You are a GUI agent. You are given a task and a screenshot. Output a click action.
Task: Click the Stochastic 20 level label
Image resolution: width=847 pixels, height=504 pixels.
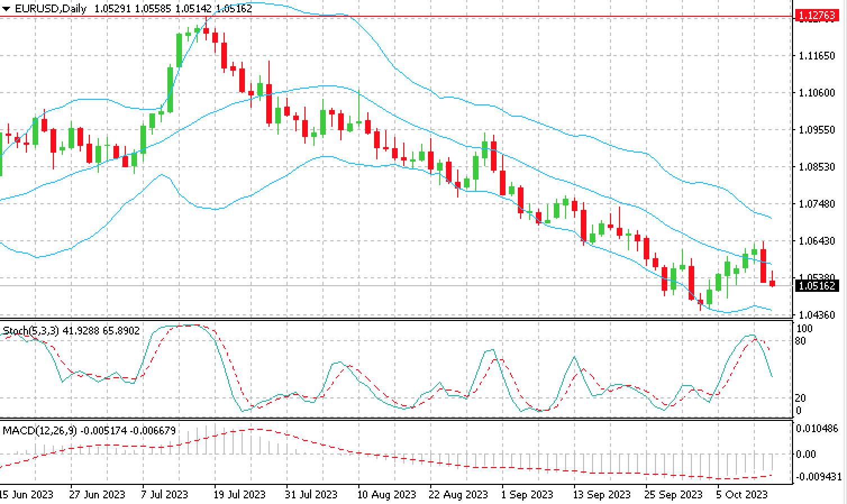tap(800, 398)
